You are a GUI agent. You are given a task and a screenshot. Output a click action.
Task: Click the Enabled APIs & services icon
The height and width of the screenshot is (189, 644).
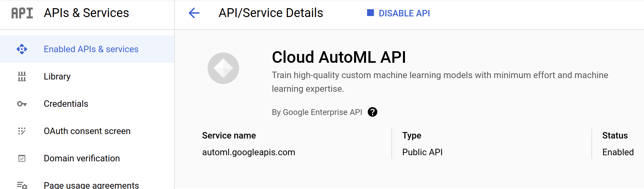(22, 49)
